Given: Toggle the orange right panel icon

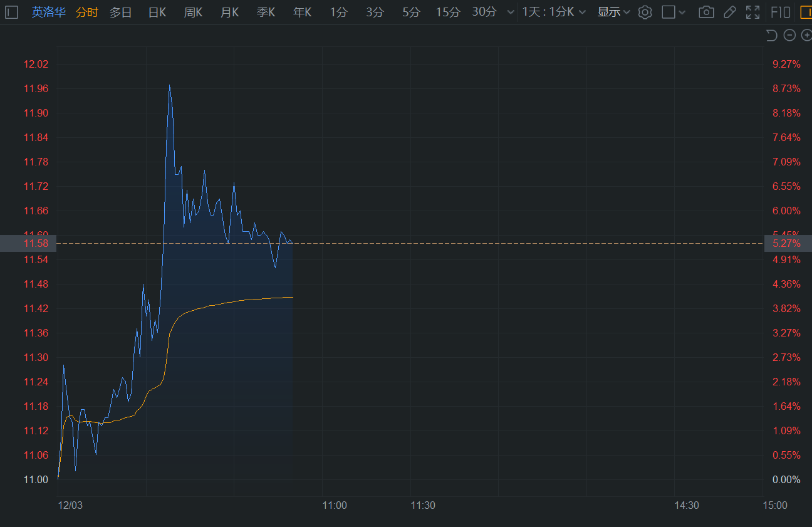Looking at the screenshot, I should coord(806,12).
